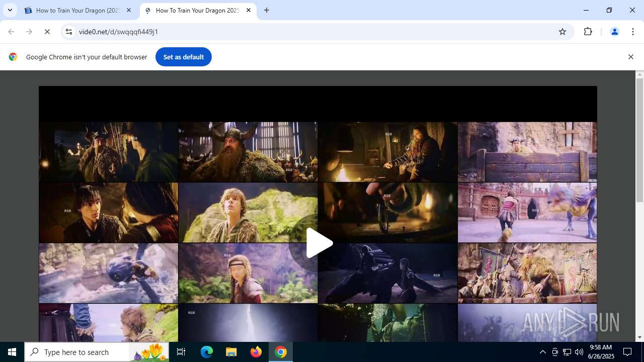This screenshot has height=362, width=644.
Task: Click the thumbnail of man by candlelight table
Action: pyautogui.click(x=388, y=152)
